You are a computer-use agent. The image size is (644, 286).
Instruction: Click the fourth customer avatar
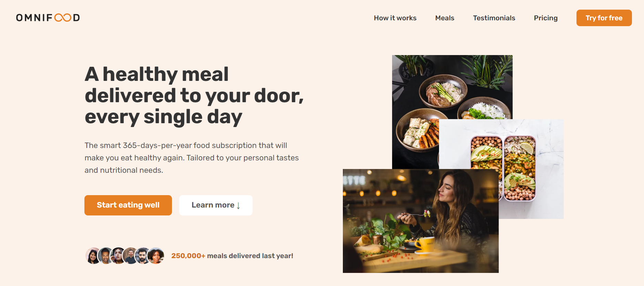coord(131,256)
